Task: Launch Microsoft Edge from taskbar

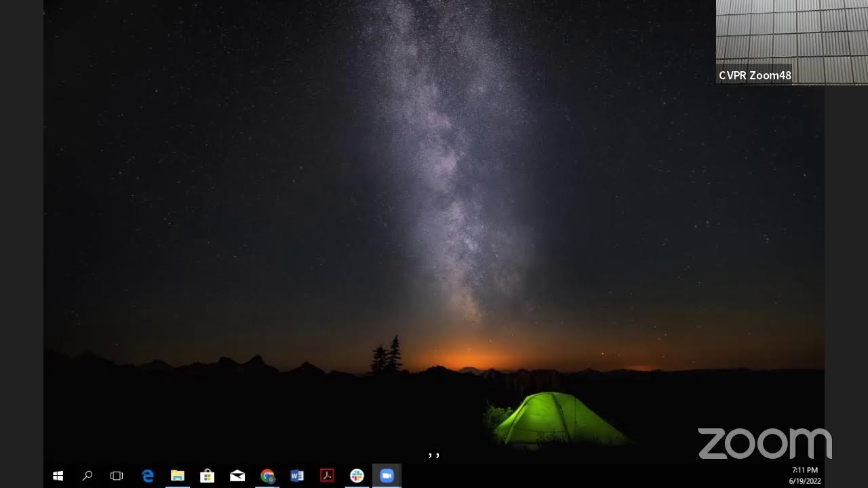Action: point(148,476)
